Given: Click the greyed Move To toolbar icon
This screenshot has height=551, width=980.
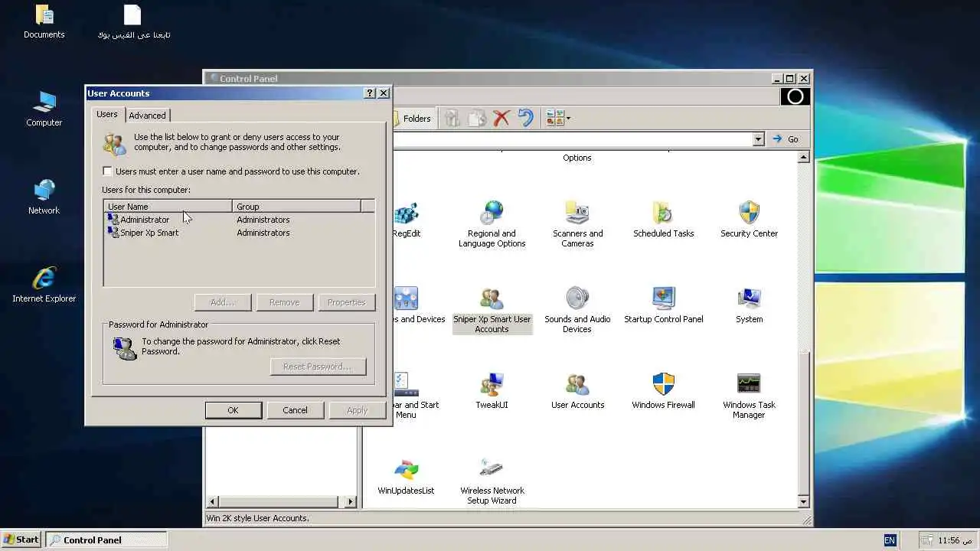Looking at the screenshot, I should [452, 118].
